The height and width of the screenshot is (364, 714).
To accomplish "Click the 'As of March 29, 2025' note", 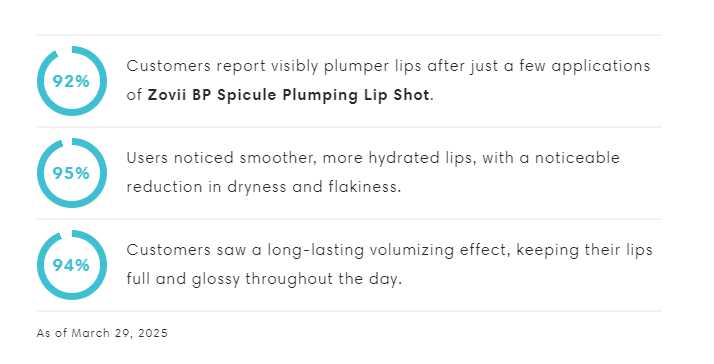I will pyautogui.click(x=102, y=333).
